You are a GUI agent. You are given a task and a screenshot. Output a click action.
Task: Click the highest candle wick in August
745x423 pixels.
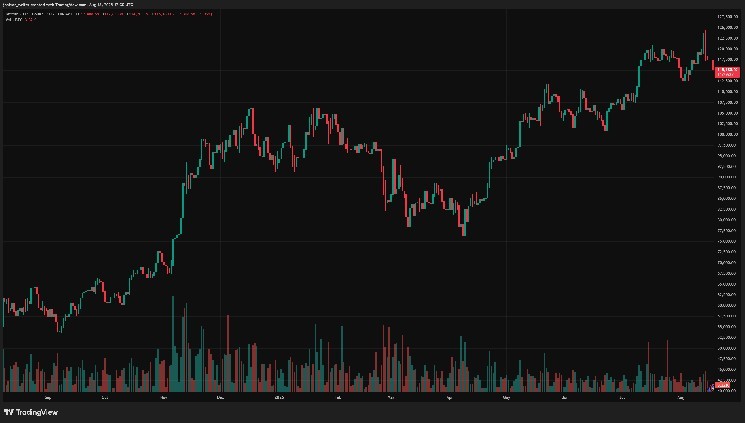click(705, 45)
